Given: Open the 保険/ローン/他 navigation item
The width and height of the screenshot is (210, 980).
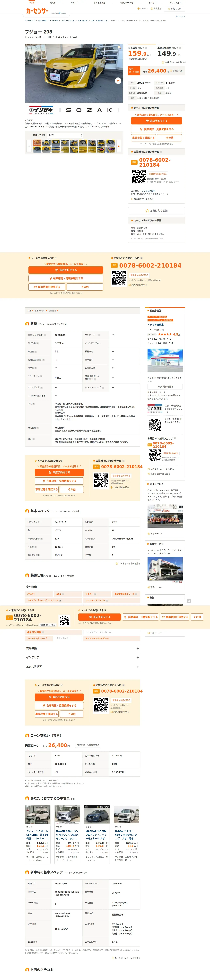Looking at the screenshot, I should (x=127, y=3).
